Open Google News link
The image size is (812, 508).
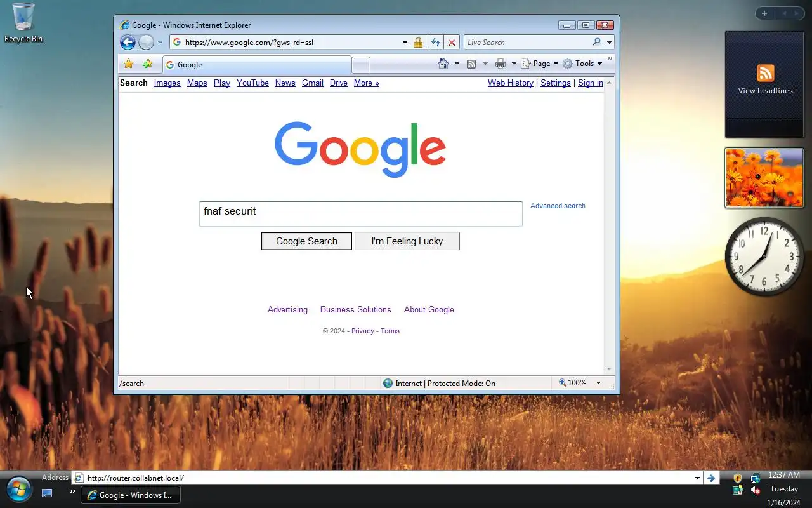pyautogui.click(x=285, y=83)
